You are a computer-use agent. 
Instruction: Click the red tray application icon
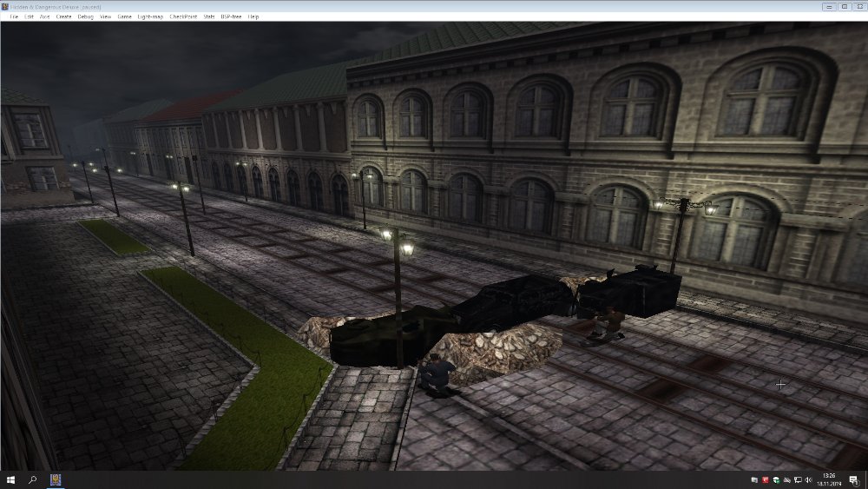(x=765, y=480)
